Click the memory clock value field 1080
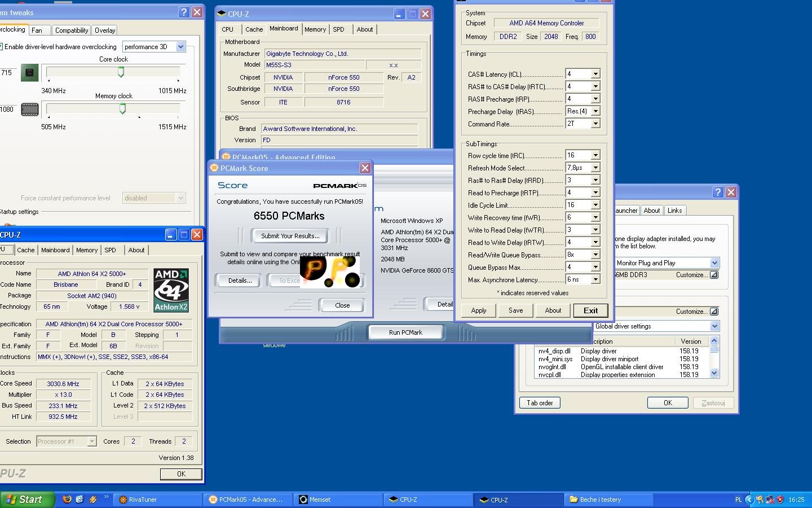Image resolution: width=812 pixels, height=508 pixels. [x=8, y=110]
